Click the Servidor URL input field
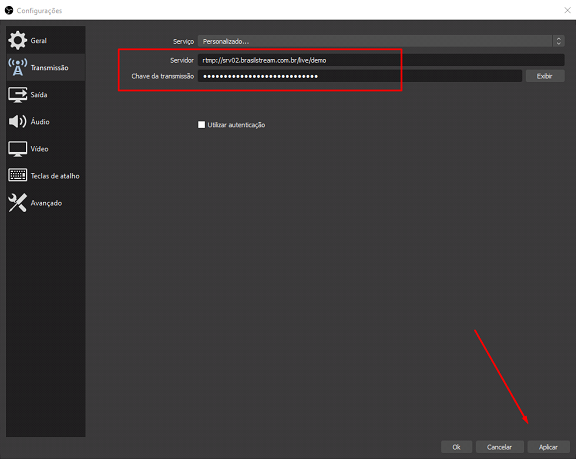Viewport: 576px width, 459px height. pyautogui.click(x=381, y=60)
